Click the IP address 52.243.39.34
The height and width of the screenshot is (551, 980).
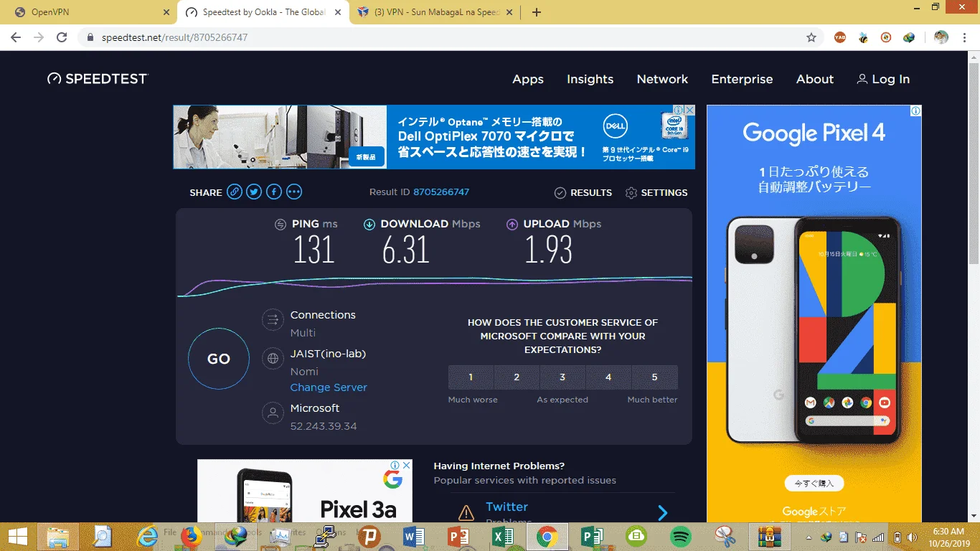[x=324, y=426]
